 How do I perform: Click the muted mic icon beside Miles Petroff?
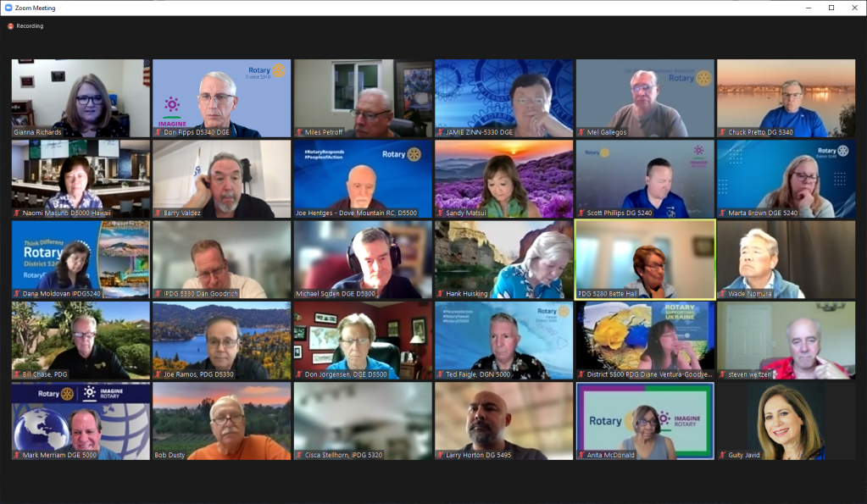[299, 132]
